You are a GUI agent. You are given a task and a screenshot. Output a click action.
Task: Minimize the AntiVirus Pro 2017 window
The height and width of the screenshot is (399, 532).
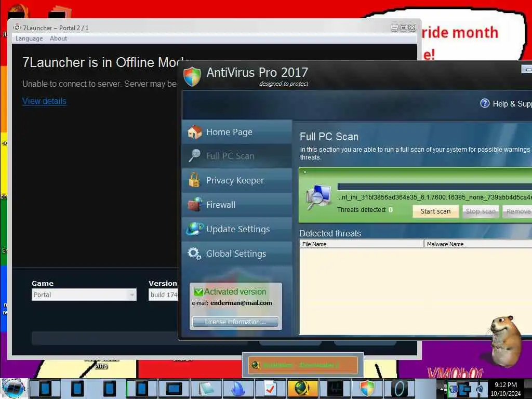tap(527, 69)
